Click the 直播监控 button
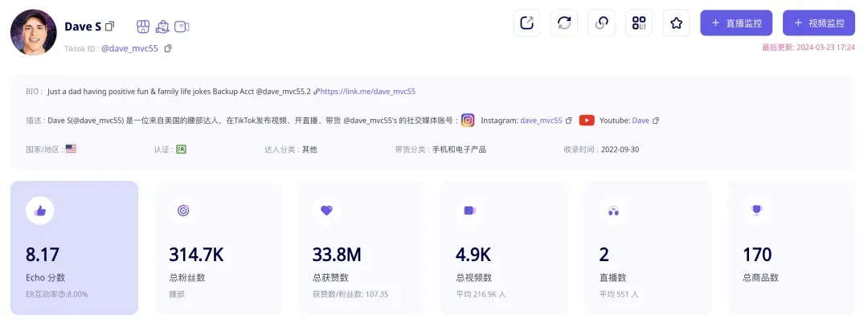 736,22
